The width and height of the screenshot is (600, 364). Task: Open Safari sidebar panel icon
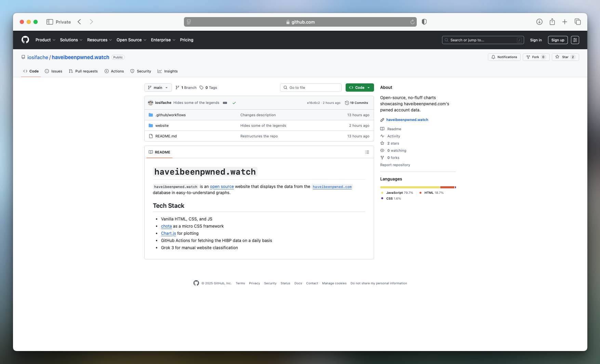click(50, 22)
